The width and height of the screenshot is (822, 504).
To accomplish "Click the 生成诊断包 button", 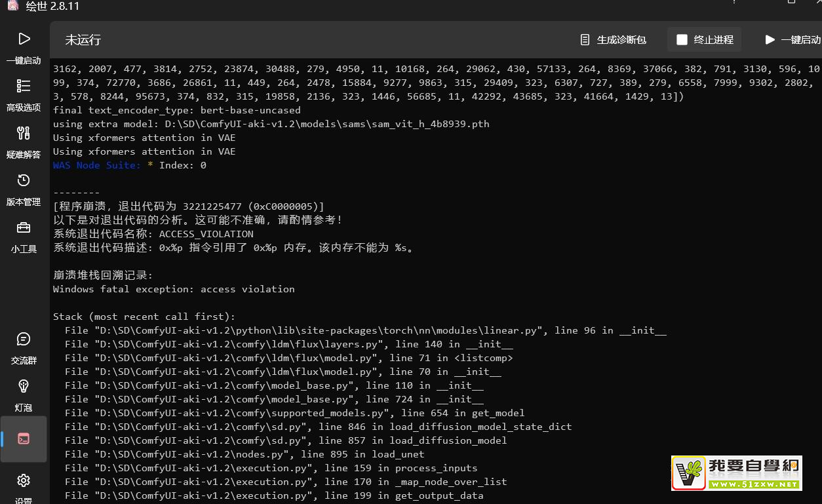I will [613, 40].
